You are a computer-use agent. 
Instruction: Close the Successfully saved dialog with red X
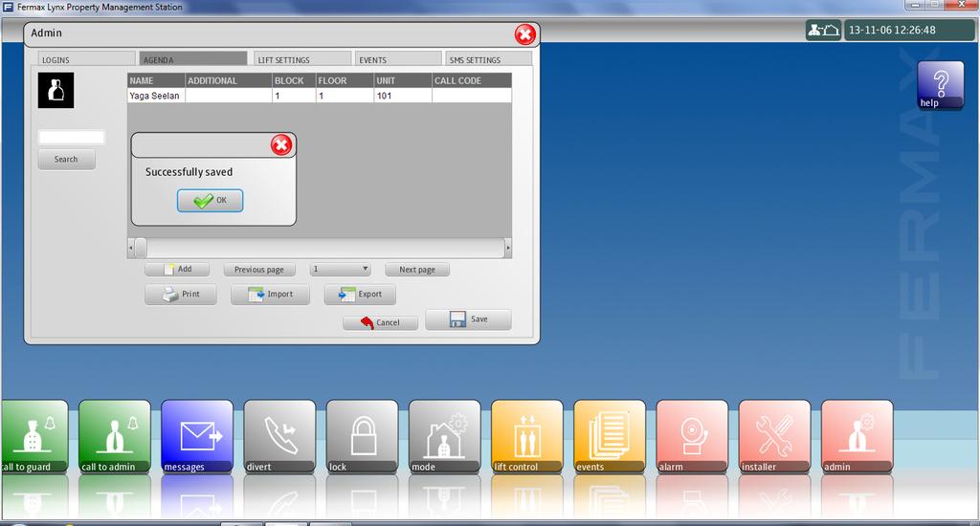click(x=281, y=145)
